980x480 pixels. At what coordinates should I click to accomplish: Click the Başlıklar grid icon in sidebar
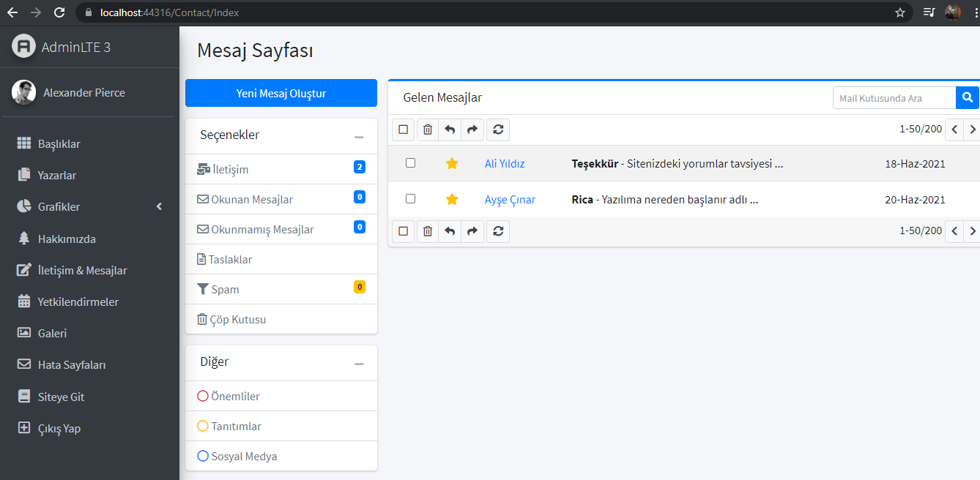click(x=24, y=143)
